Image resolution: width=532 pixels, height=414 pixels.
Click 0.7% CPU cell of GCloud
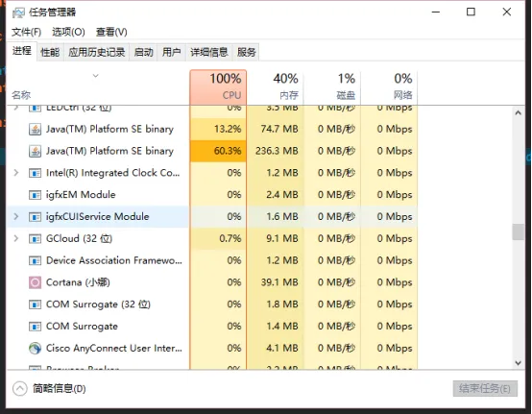218,238
